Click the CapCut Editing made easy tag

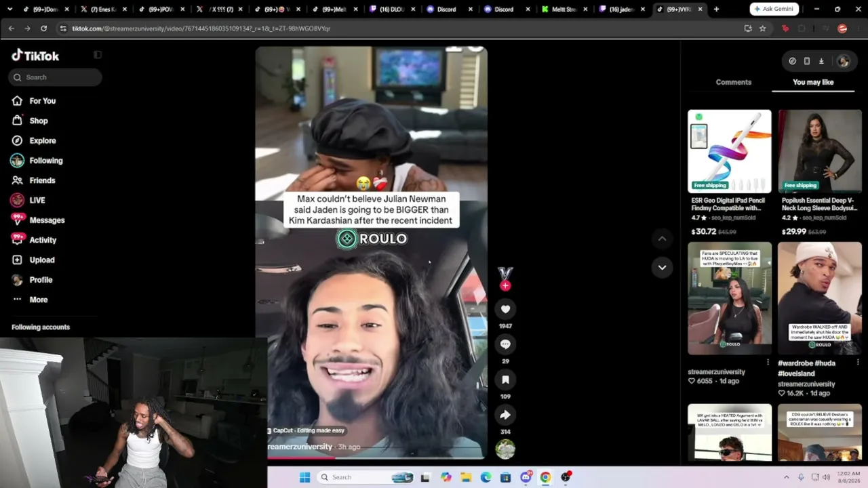[306, 430]
